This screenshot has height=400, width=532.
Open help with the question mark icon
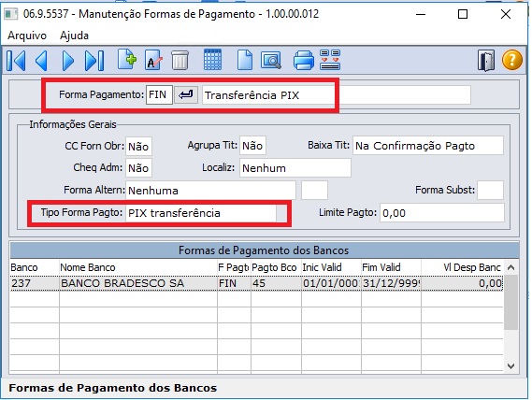pyautogui.click(x=511, y=60)
